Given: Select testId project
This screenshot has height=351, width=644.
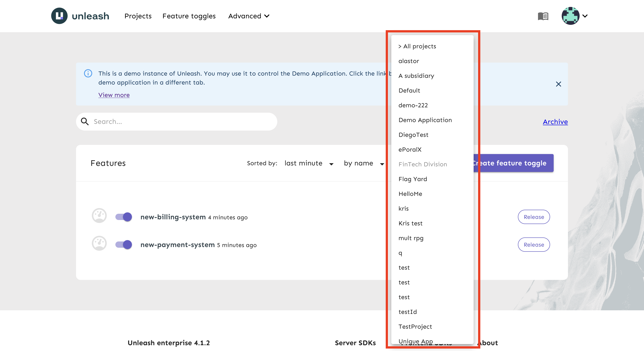Looking at the screenshot, I should pos(432,312).
